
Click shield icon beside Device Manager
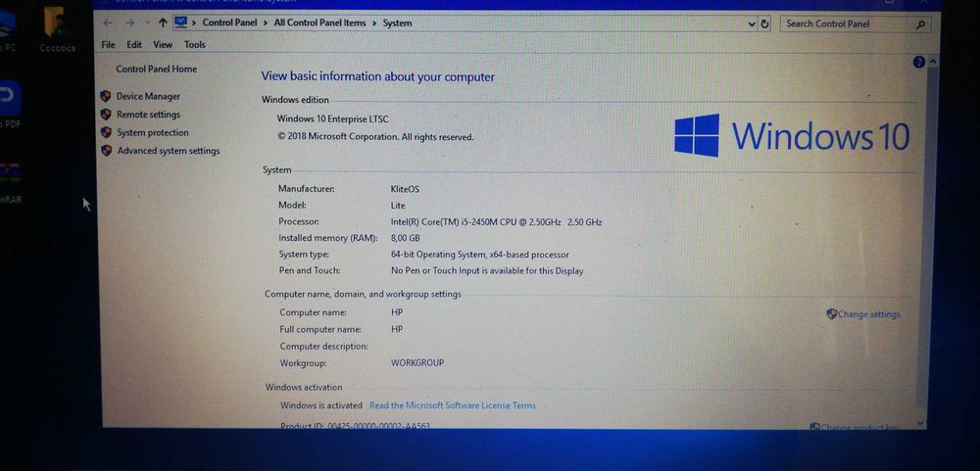pyautogui.click(x=106, y=96)
